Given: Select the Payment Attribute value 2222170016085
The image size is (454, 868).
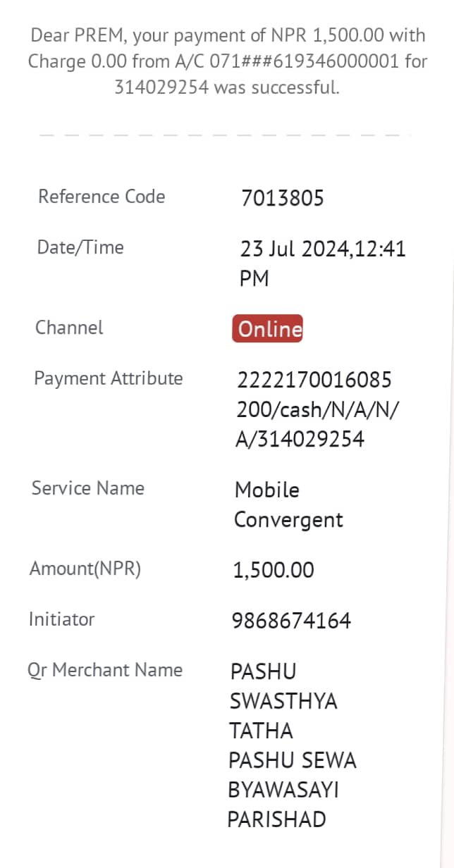Looking at the screenshot, I should pyautogui.click(x=314, y=380).
